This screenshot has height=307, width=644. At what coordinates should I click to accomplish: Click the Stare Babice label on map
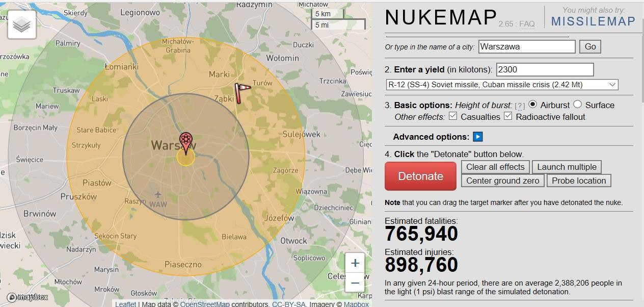(x=96, y=130)
